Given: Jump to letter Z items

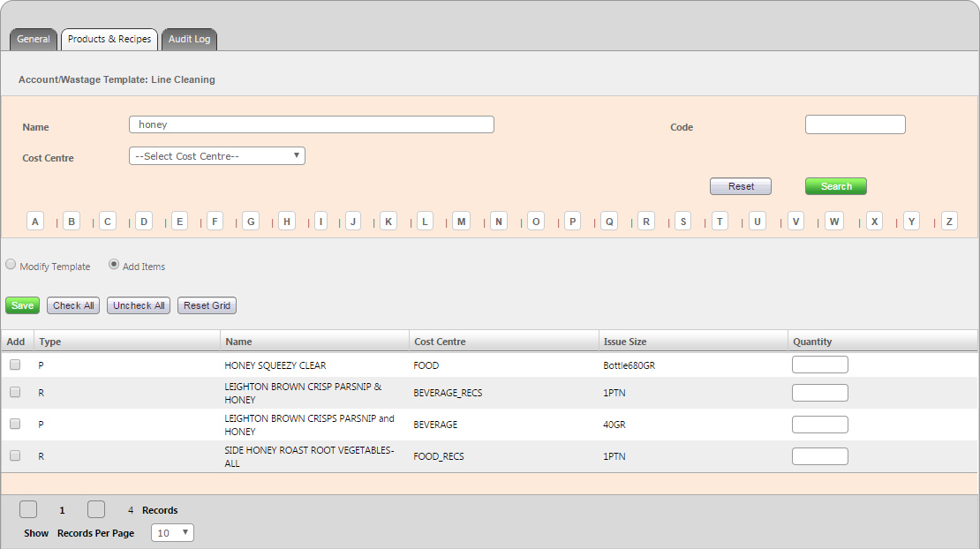Looking at the screenshot, I should [x=949, y=222].
